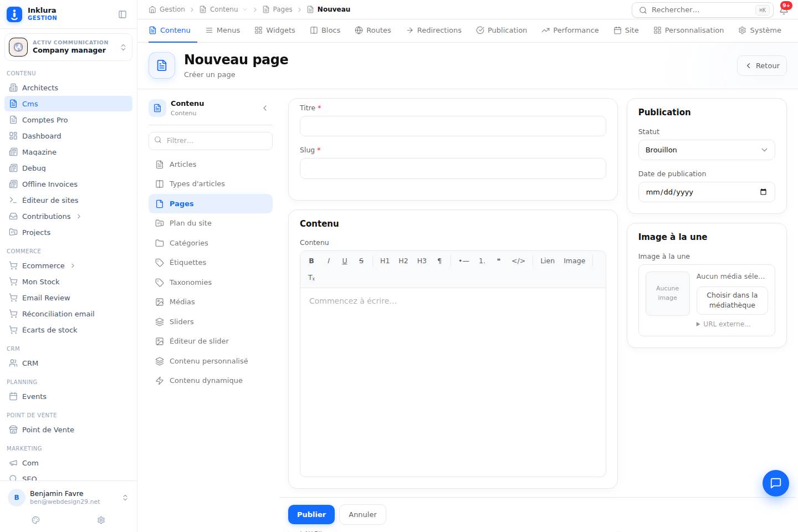Click the blue Publier button
The image size is (798, 532).
click(x=311, y=514)
